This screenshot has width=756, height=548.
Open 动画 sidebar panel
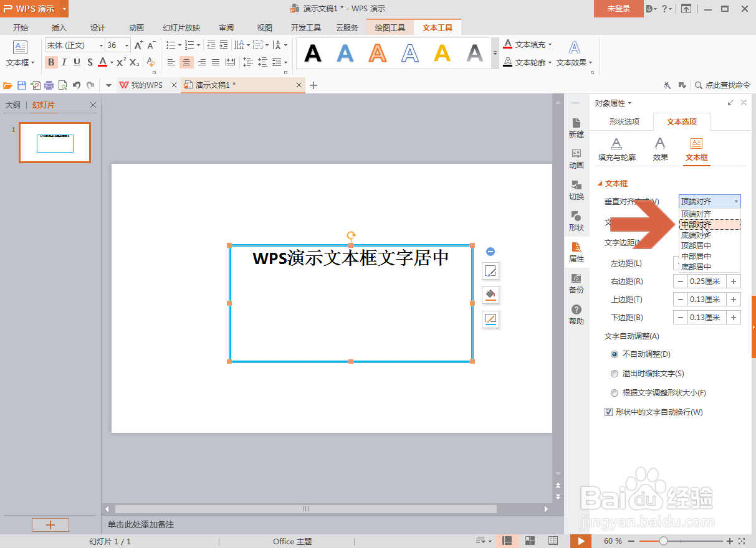(x=577, y=159)
